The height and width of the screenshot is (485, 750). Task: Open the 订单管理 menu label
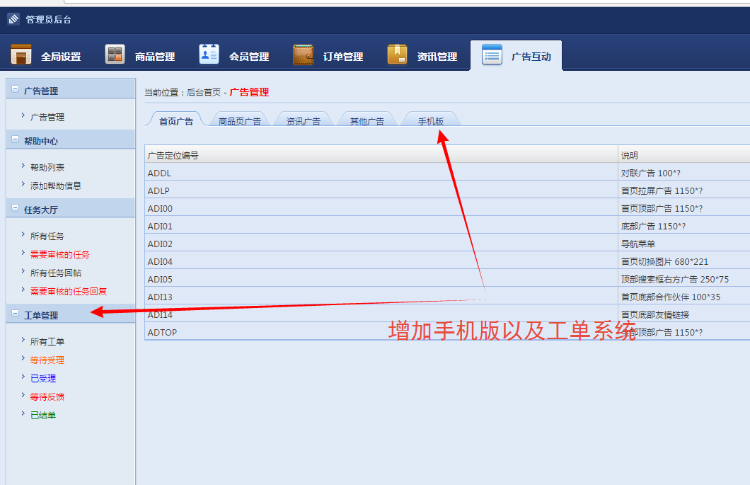coord(343,56)
